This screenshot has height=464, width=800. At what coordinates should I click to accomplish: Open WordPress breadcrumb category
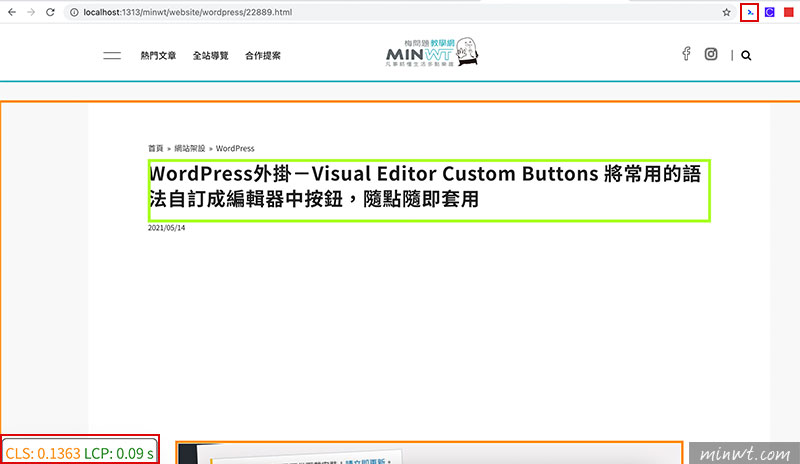[x=235, y=149]
